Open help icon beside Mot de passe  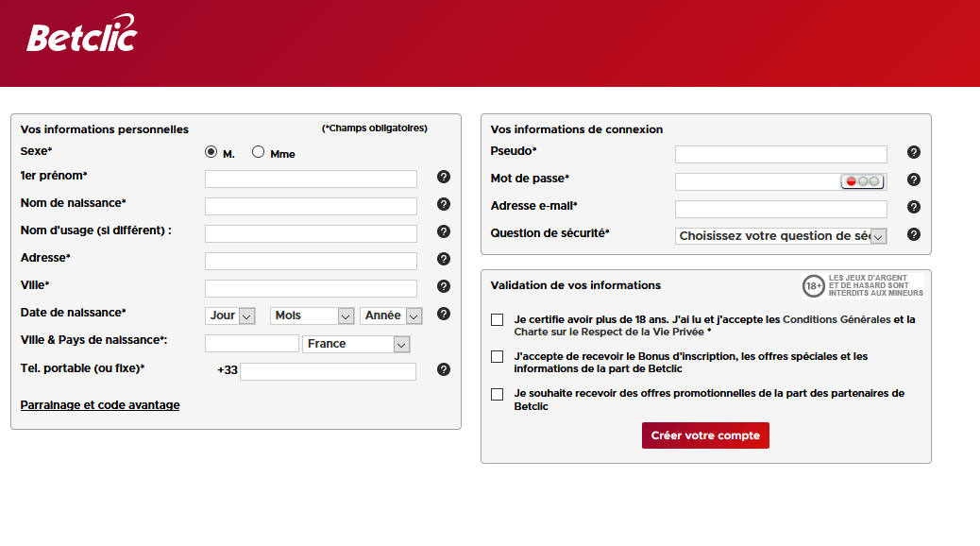tap(913, 180)
